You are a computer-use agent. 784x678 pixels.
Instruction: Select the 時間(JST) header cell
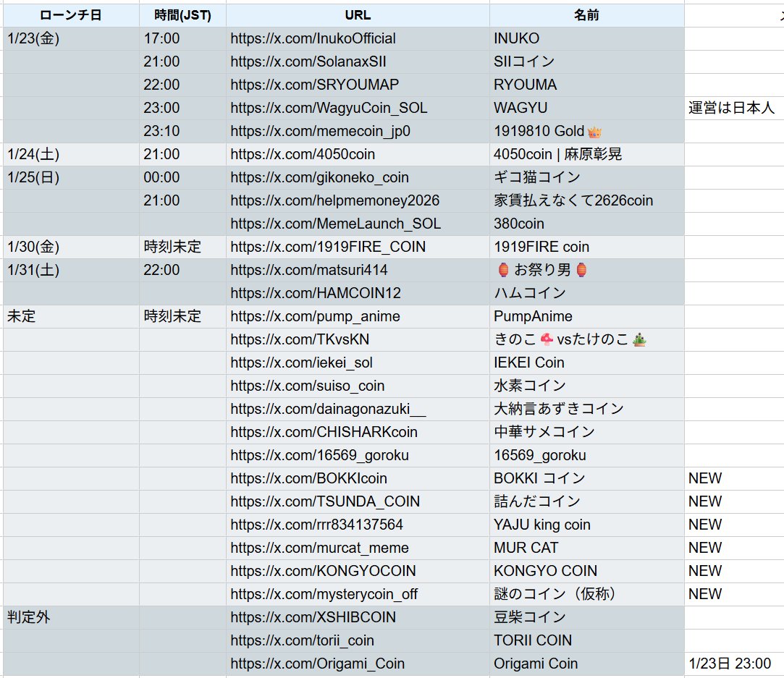coord(182,15)
